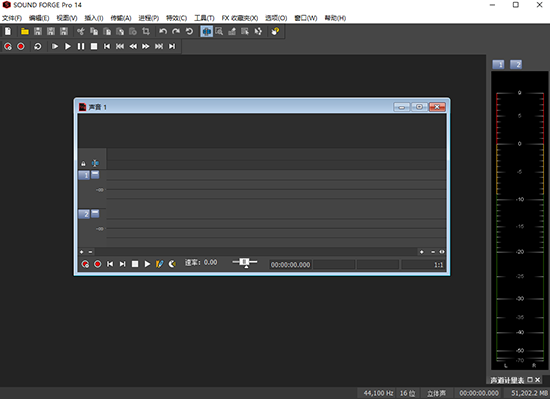Go to start in main transport bar
Image resolution: width=550 pixels, height=399 pixels.
[107, 46]
